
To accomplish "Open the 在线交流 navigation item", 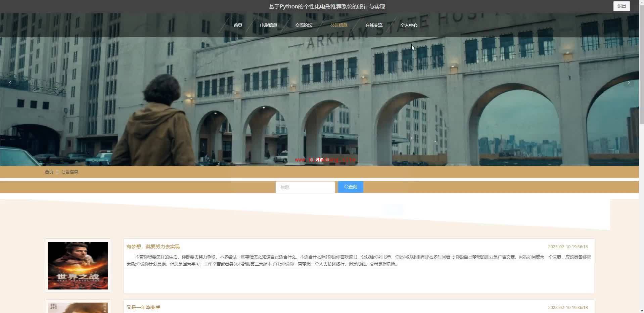I will (374, 25).
